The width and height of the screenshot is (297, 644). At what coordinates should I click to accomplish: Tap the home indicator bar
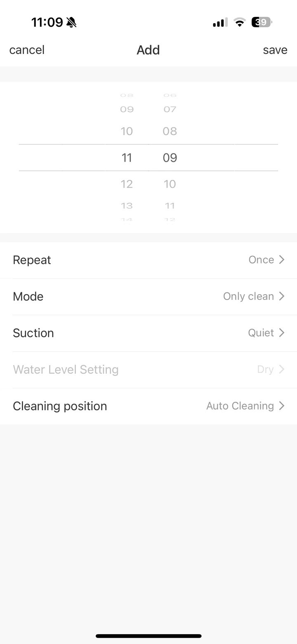pyautogui.click(x=148, y=636)
